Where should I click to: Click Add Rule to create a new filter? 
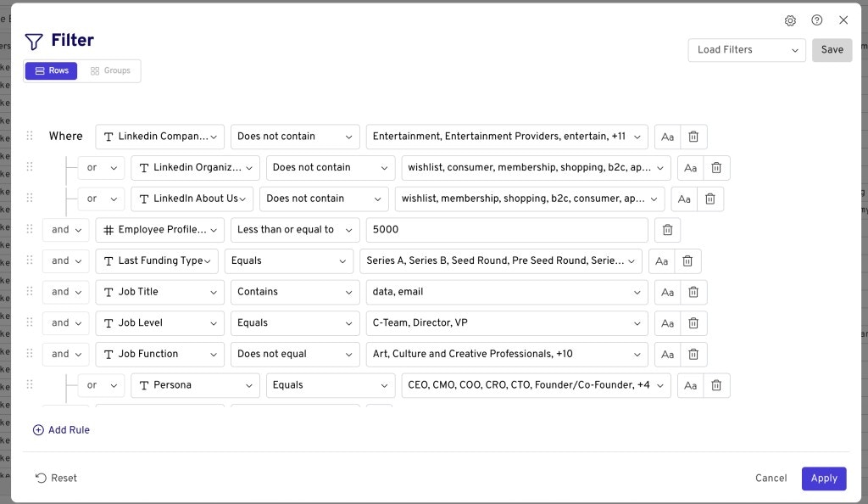point(61,430)
